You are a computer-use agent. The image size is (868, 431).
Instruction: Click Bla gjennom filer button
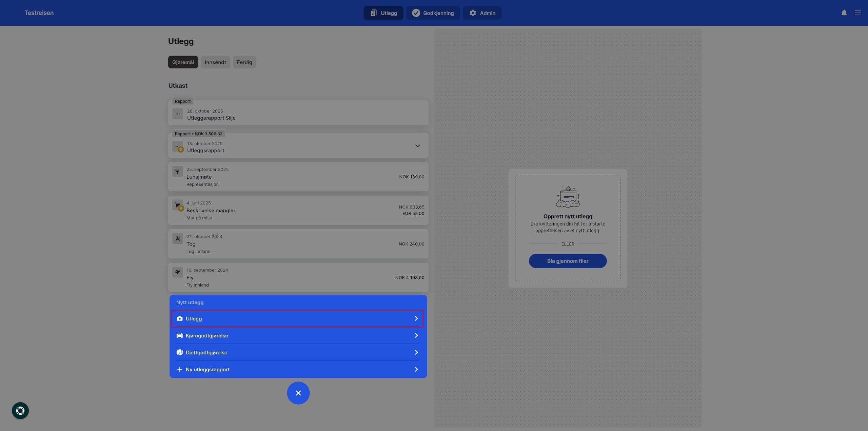[568, 261]
